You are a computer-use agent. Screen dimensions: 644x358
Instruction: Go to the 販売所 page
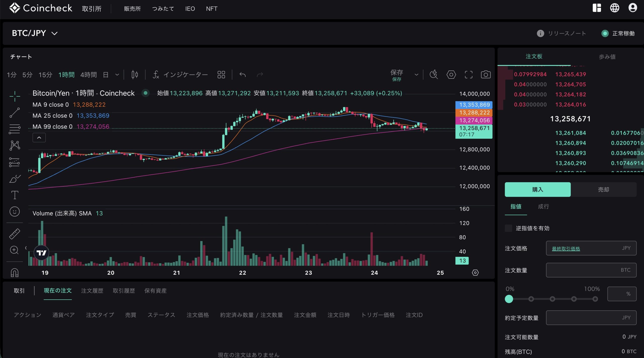pos(132,9)
